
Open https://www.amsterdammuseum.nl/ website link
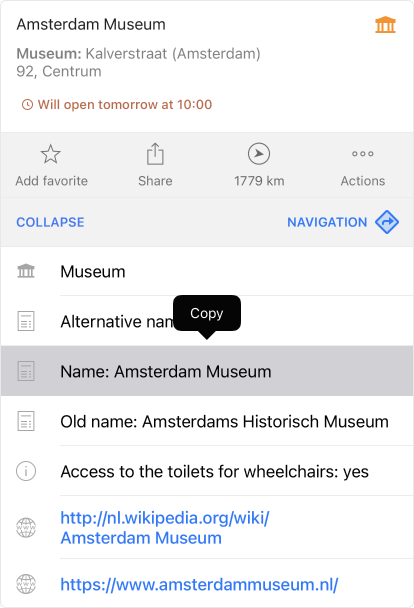coord(199,584)
